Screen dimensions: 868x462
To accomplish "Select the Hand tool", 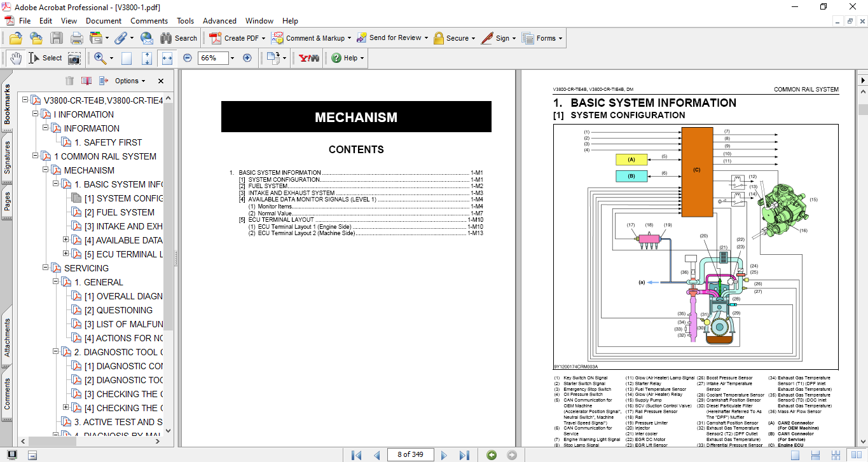I will (15, 58).
